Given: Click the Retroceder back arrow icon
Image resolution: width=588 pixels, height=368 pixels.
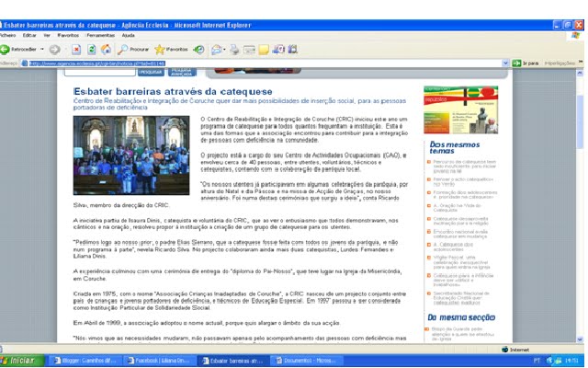Looking at the screenshot, I should point(5,49).
